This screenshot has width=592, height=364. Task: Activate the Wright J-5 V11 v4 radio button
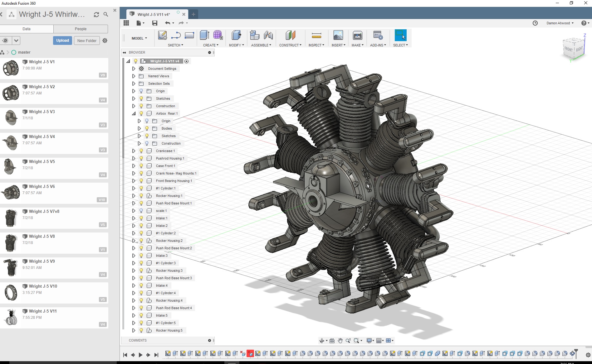coord(187,61)
